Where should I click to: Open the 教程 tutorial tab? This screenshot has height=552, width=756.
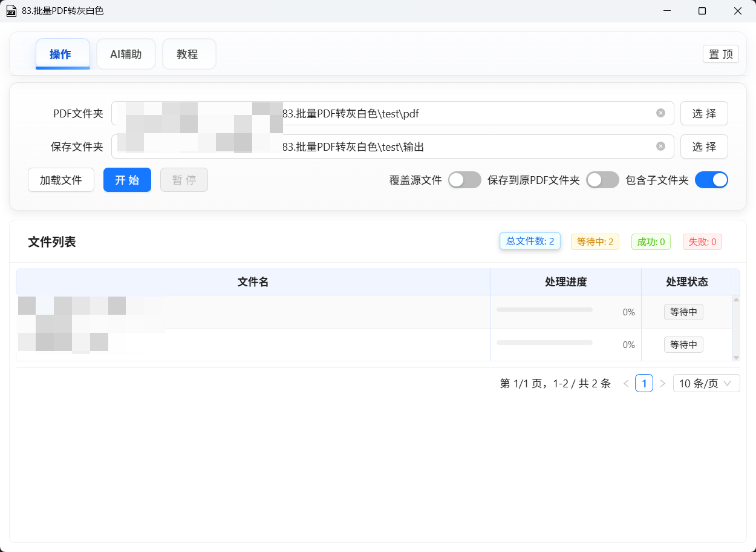[x=189, y=54]
